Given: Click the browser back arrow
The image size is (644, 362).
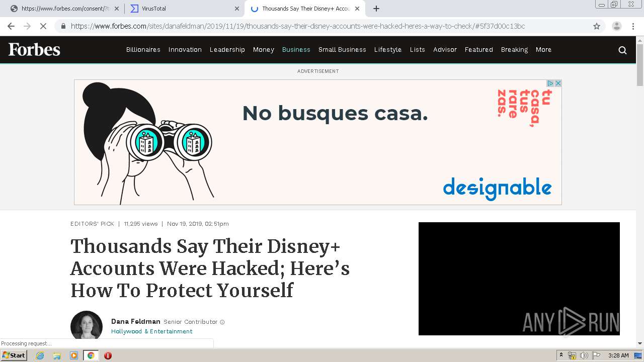Looking at the screenshot, I should pyautogui.click(x=11, y=26).
